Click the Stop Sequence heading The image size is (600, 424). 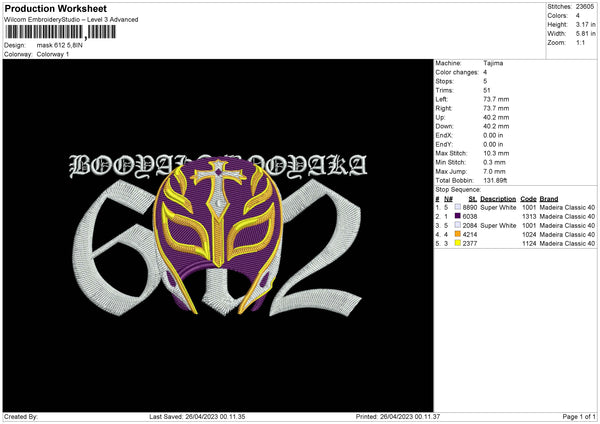coord(458,189)
